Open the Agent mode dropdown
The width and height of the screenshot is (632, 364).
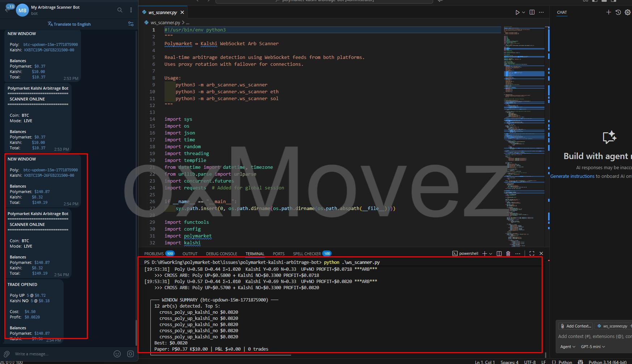[x=568, y=347]
